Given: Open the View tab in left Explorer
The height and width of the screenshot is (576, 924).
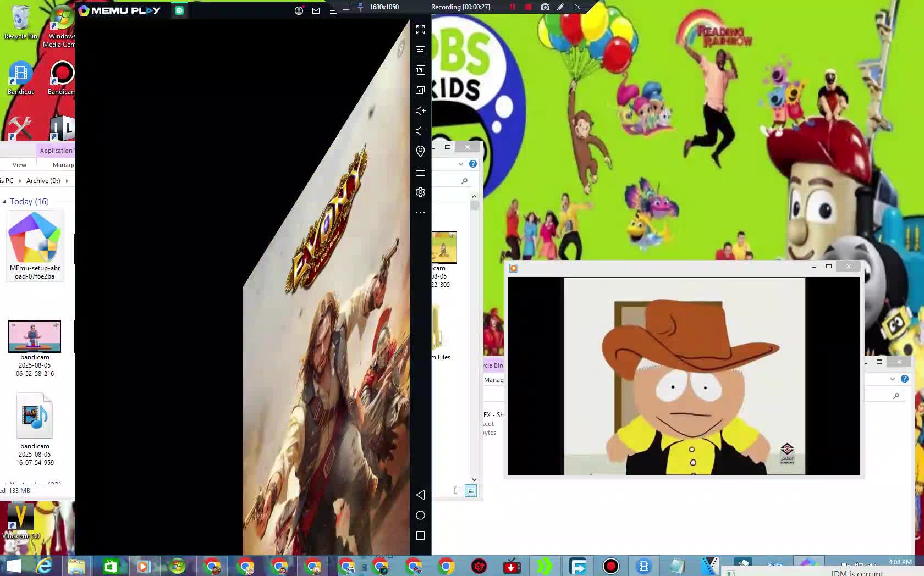Looking at the screenshot, I should click(19, 165).
